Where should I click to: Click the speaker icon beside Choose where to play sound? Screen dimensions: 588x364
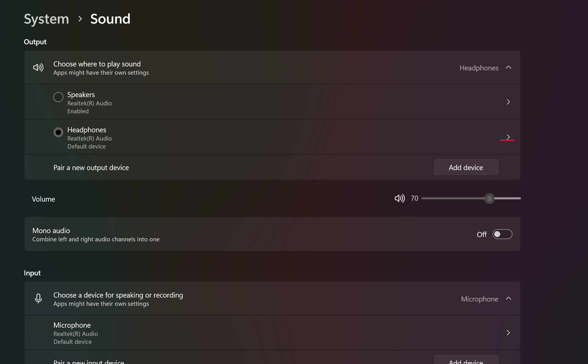point(38,68)
